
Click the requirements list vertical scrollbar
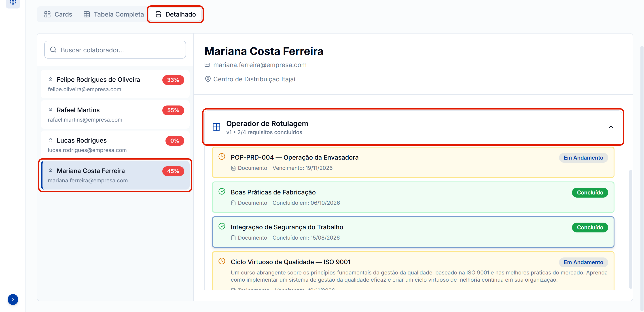(631, 229)
